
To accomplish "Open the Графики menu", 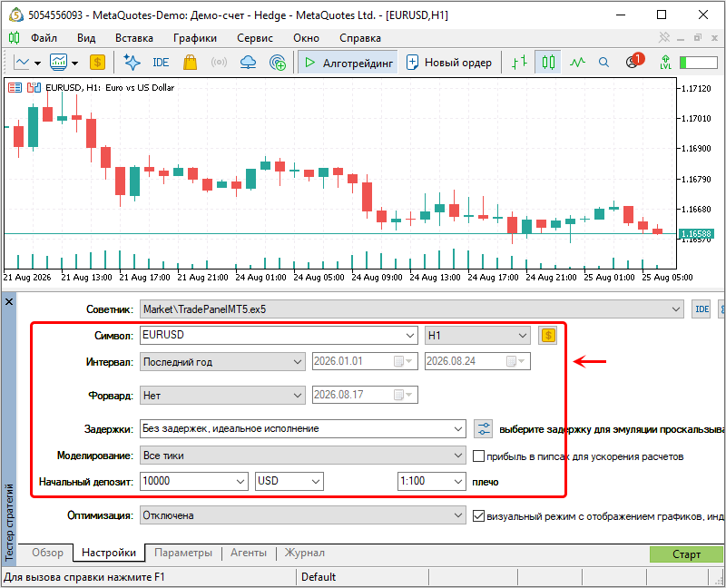I will (195, 38).
